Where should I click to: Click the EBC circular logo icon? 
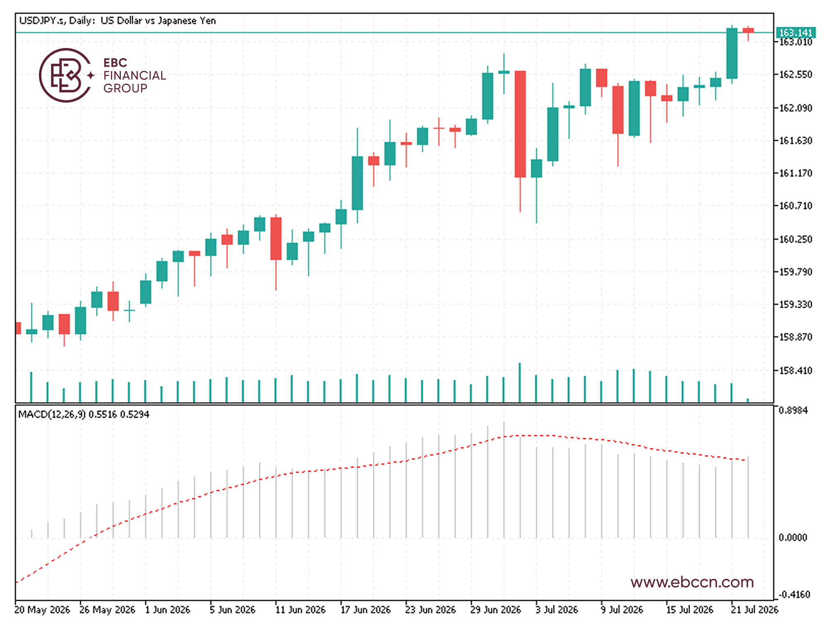(x=66, y=75)
